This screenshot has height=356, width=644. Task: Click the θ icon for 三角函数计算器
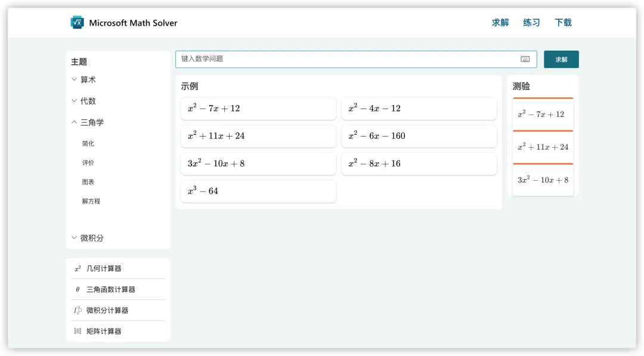click(x=78, y=290)
